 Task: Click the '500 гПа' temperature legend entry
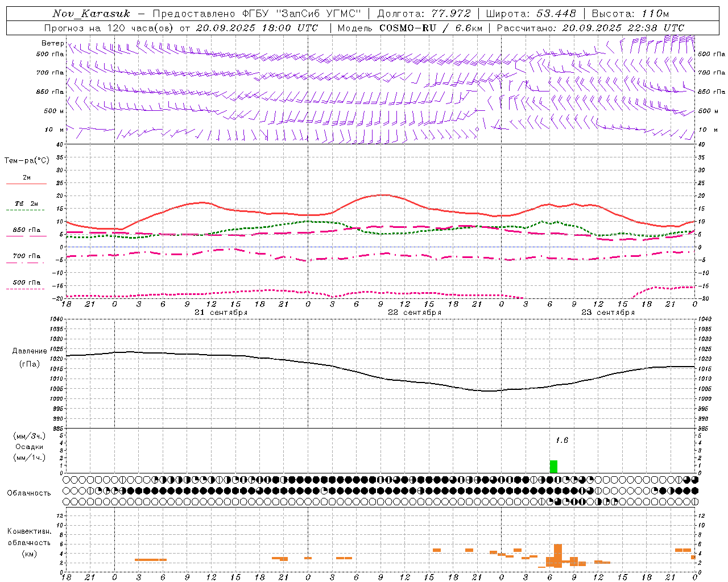coord(27,282)
